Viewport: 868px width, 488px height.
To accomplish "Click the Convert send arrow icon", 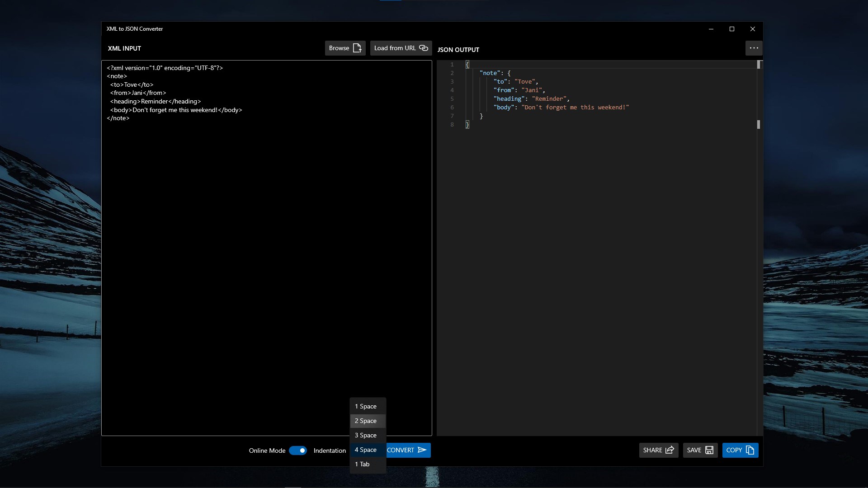I will [422, 450].
